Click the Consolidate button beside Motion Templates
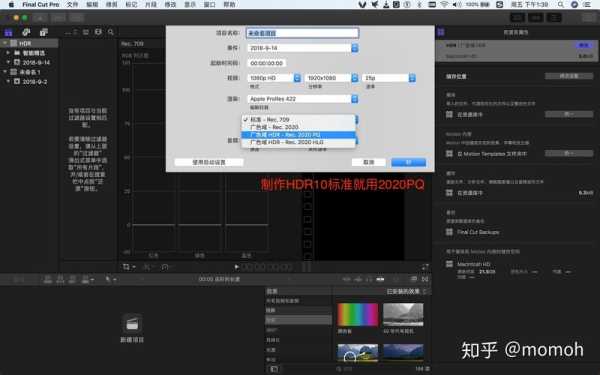 569,153
